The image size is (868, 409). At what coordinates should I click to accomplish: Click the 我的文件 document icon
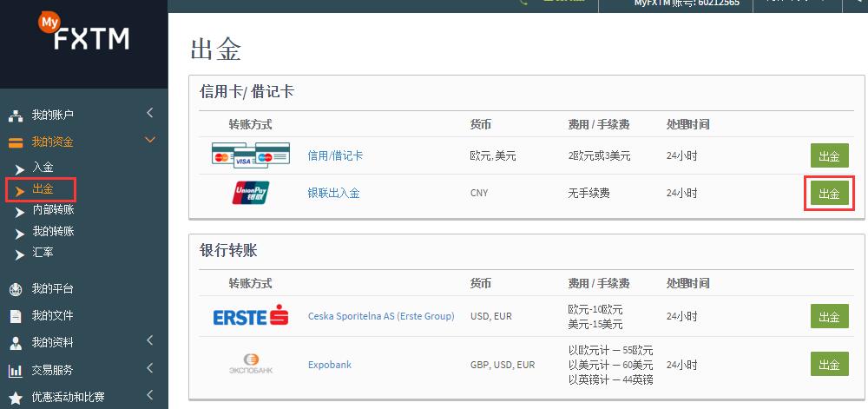point(15,316)
